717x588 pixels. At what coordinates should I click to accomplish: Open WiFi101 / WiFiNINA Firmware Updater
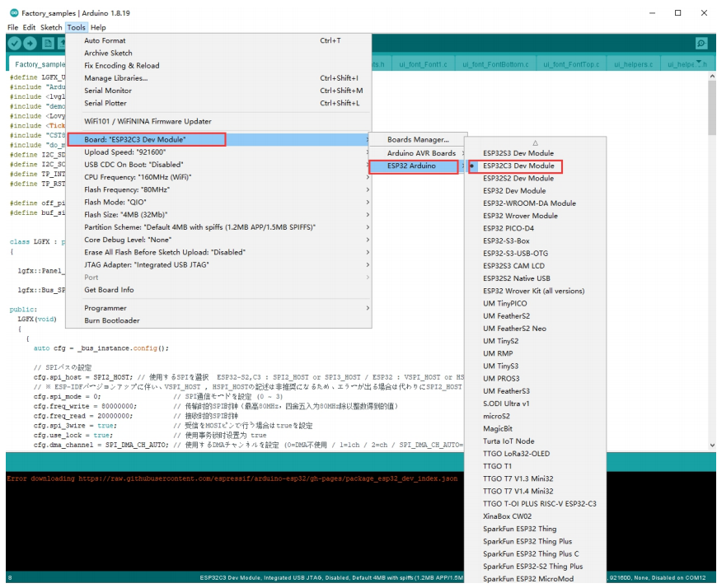218,122
